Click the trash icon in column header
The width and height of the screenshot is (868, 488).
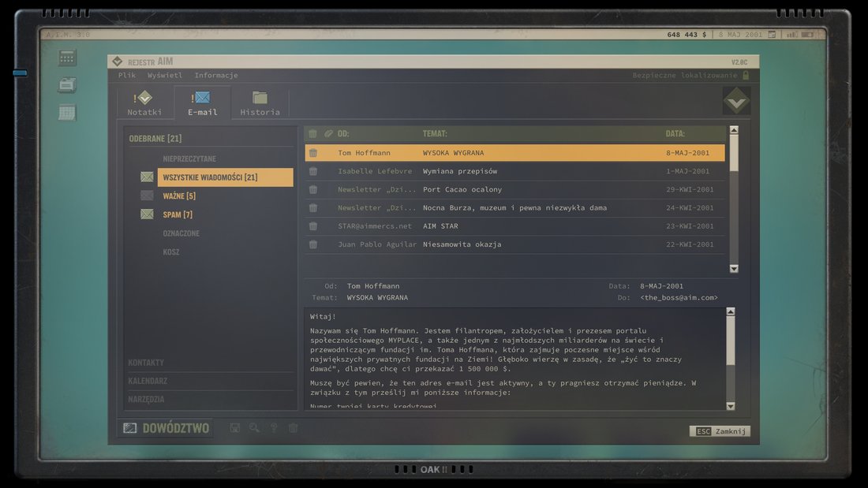coord(312,133)
